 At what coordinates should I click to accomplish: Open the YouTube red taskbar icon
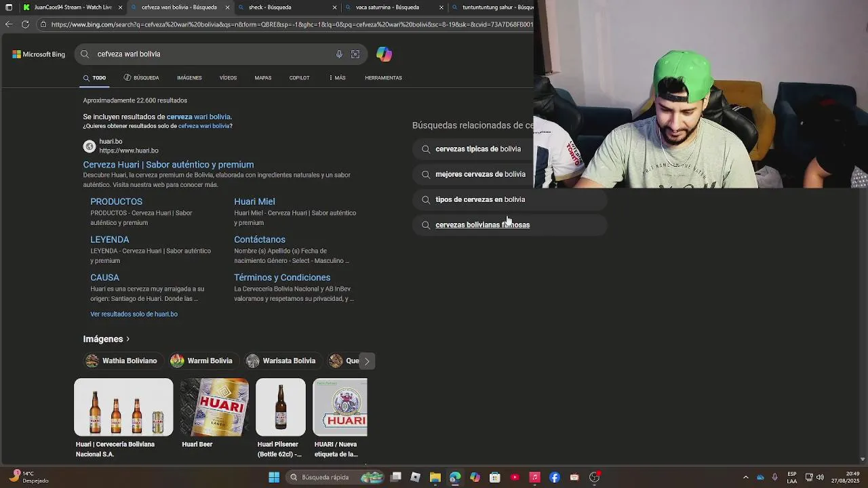[x=515, y=477]
